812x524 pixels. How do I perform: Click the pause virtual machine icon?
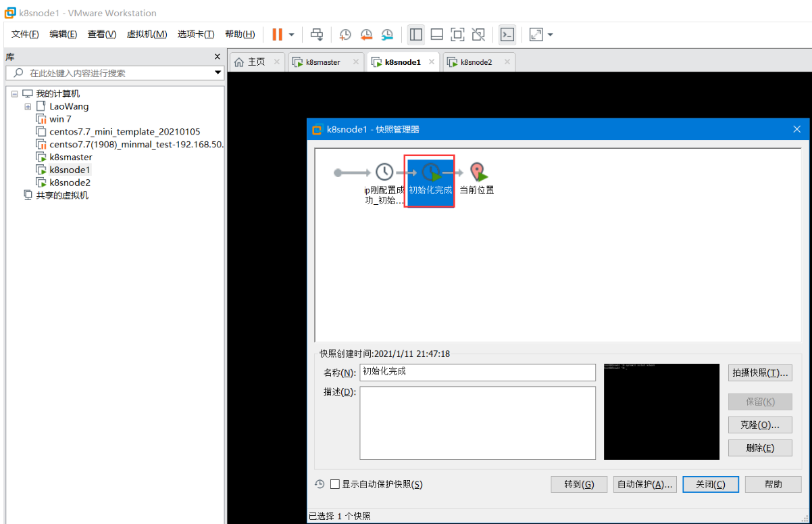point(277,34)
